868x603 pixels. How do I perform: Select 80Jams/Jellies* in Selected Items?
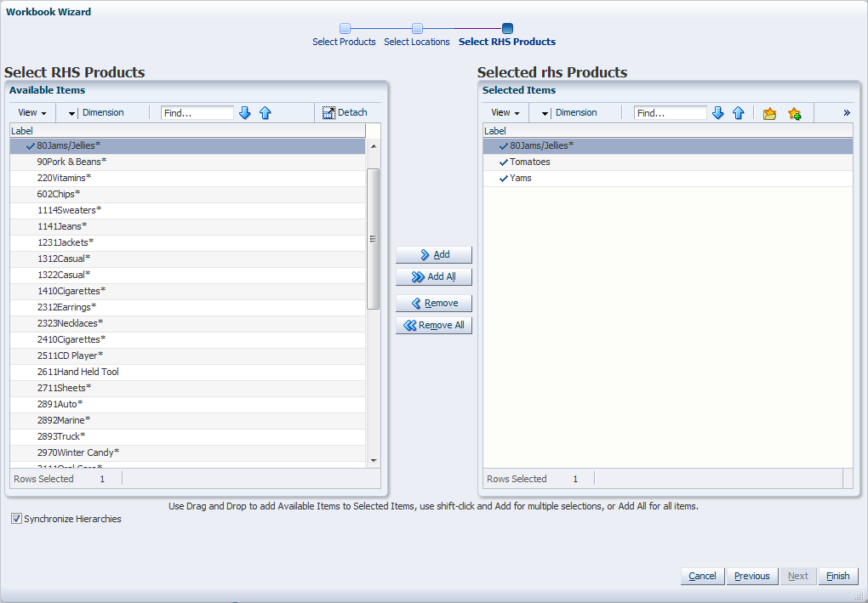click(668, 146)
